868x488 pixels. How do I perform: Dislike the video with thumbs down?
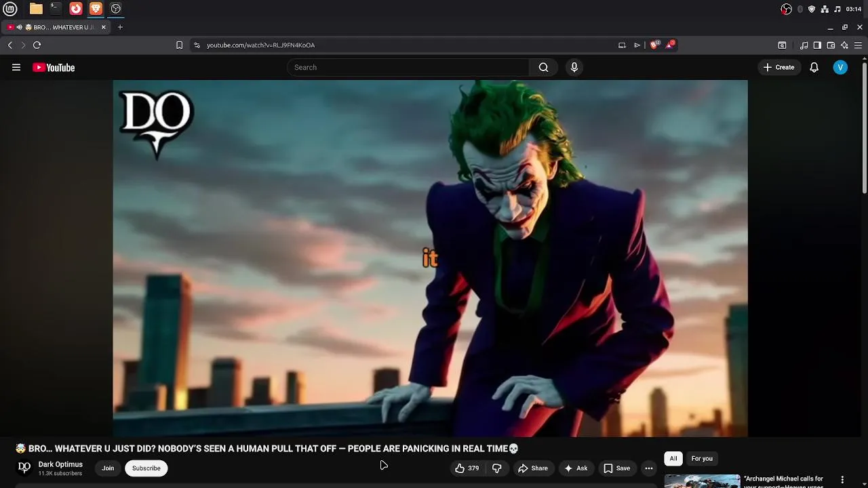tap(497, 468)
